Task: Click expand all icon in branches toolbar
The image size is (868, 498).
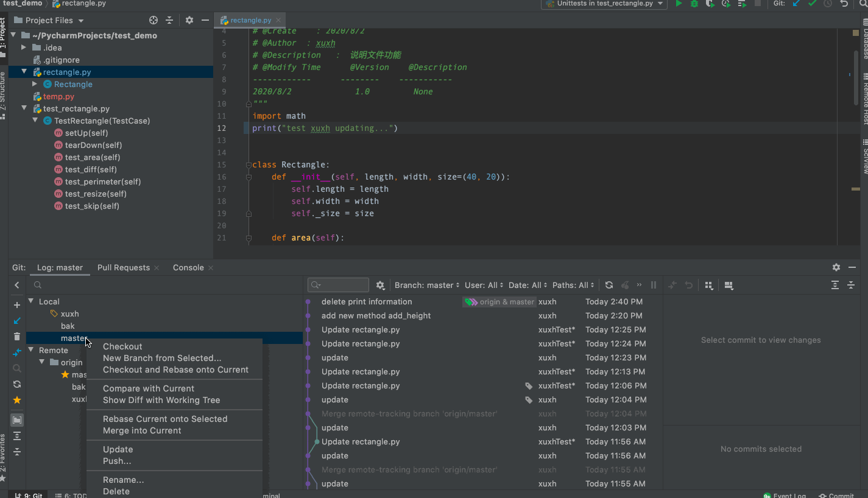Action: [17, 436]
